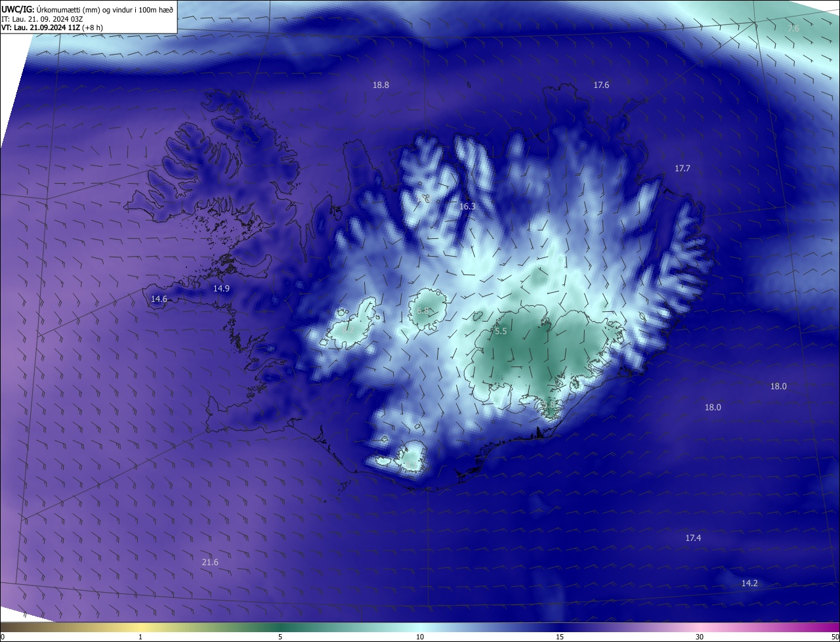Click the 18.8 value label
Screen dimensions: 840x642
381,85
